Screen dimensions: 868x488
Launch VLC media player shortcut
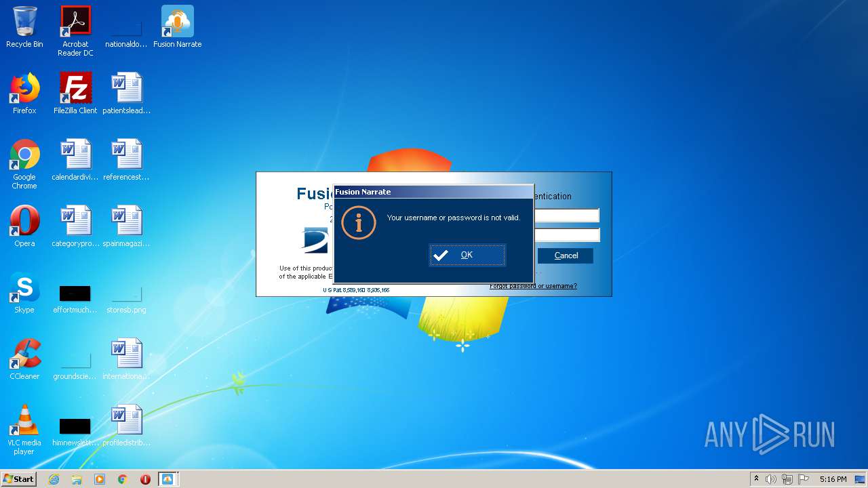(x=24, y=430)
